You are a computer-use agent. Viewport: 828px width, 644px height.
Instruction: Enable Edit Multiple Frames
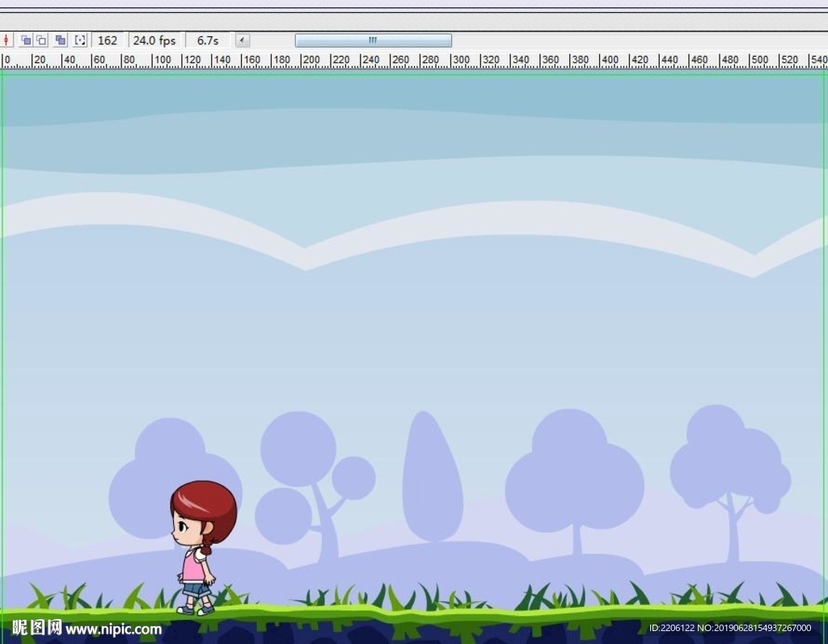(61, 40)
